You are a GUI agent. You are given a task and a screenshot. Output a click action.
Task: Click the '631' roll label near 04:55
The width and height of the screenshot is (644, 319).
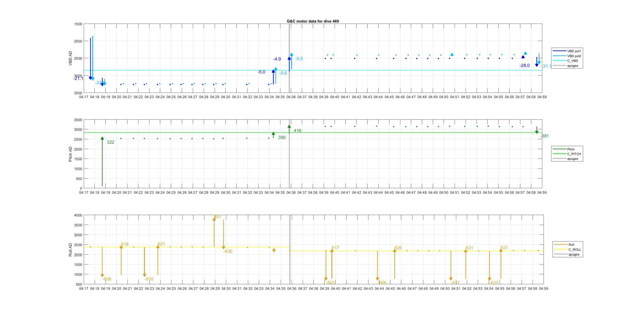(x=505, y=248)
